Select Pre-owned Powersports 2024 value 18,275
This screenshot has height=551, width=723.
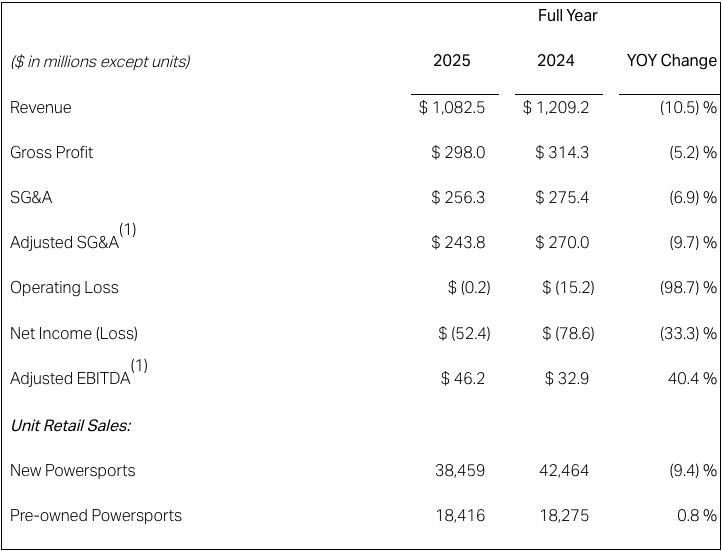click(x=564, y=515)
